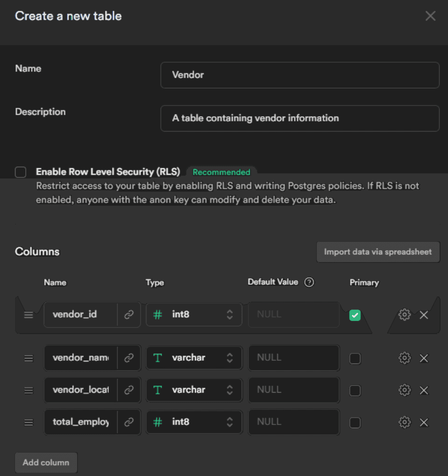Open the type dropdown for vendor_id
Image resolution: width=448 pixels, height=476 pixels.
[x=194, y=314]
